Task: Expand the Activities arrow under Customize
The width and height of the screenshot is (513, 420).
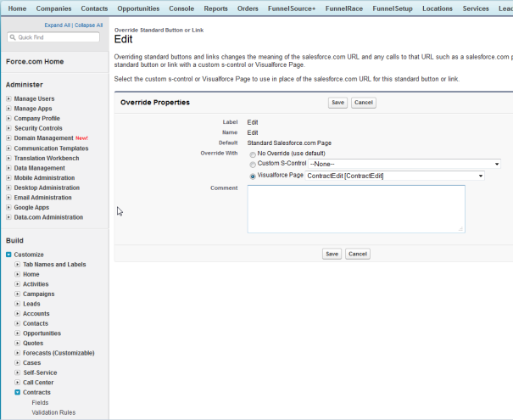Action: 18,284
